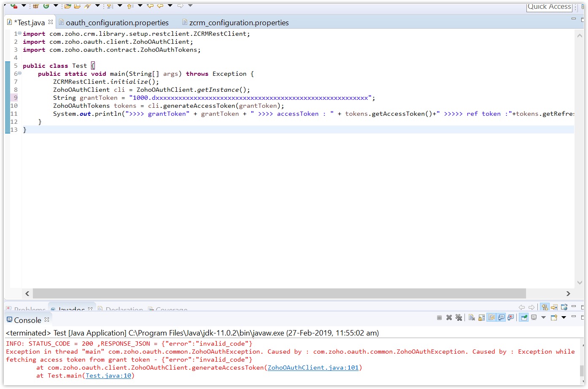Open the Forward navigation history dropdown

(190, 5)
